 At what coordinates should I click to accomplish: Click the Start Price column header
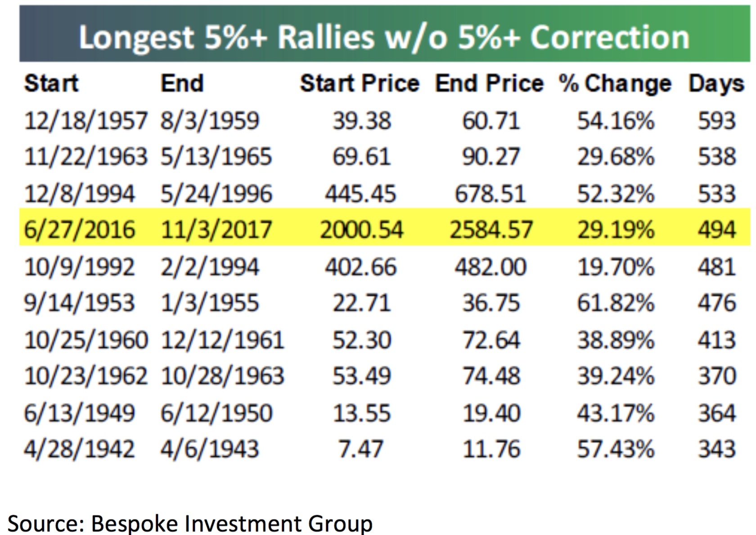point(360,83)
